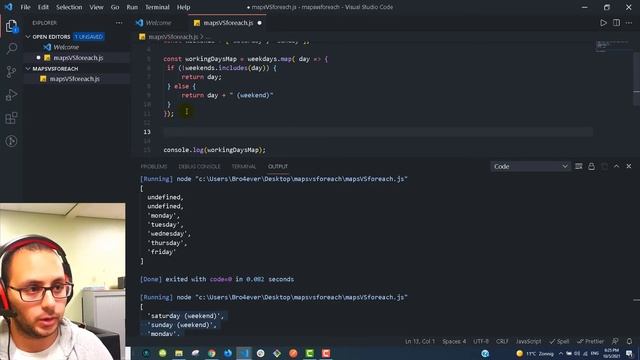This screenshot has width=640, height=360.
Task: Open the Source Control view
Action: [x=11, y=72]
